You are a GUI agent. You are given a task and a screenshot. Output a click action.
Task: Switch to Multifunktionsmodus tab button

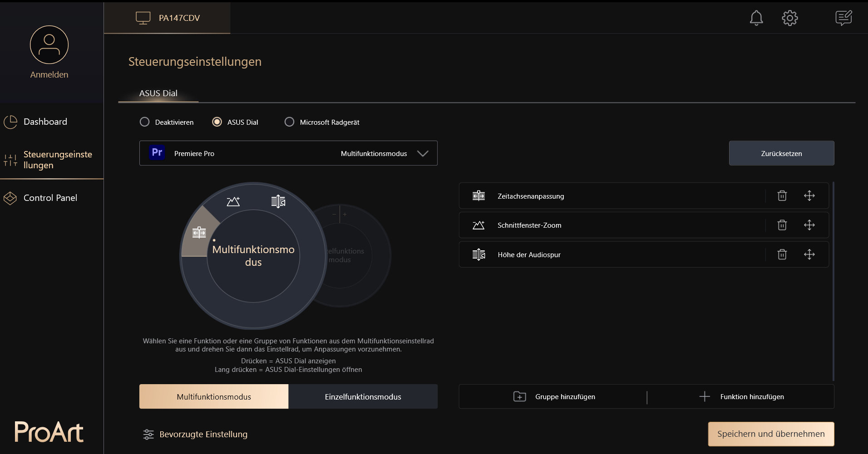[214, 397]
